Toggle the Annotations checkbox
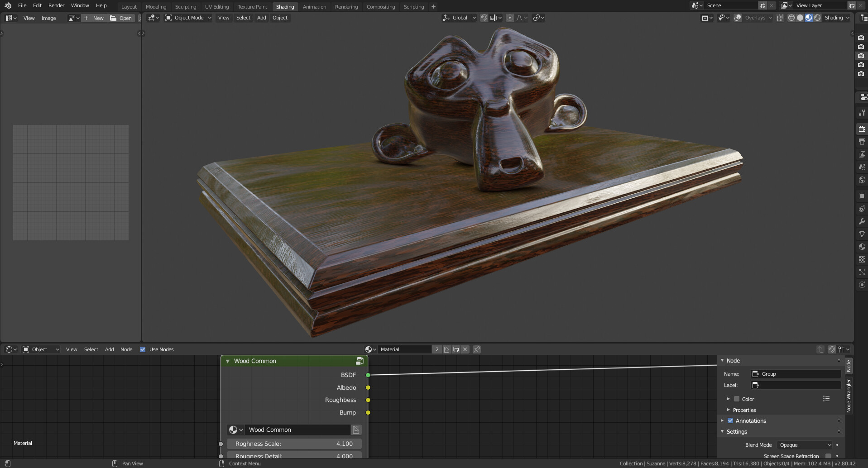Image resolution: width=868 pixels, height=468 pixels. pyautogui.click(x=730, y=420)
